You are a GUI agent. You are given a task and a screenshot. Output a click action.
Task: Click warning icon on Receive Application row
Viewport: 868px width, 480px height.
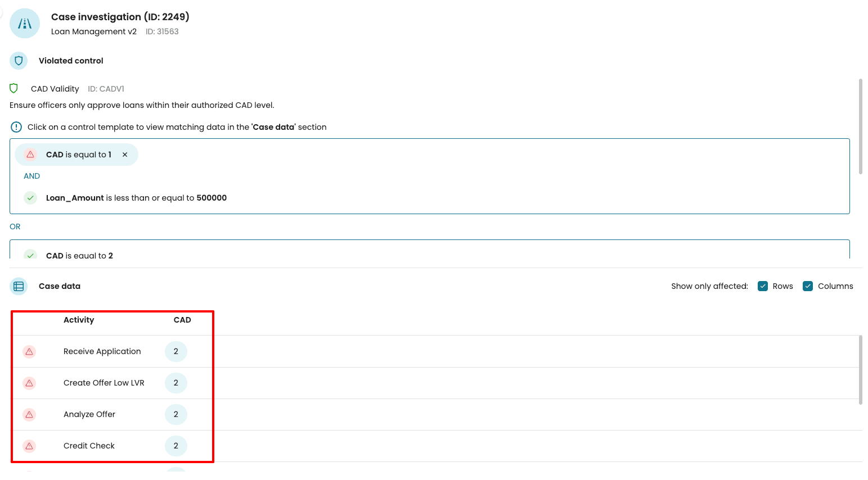point(29,351)
